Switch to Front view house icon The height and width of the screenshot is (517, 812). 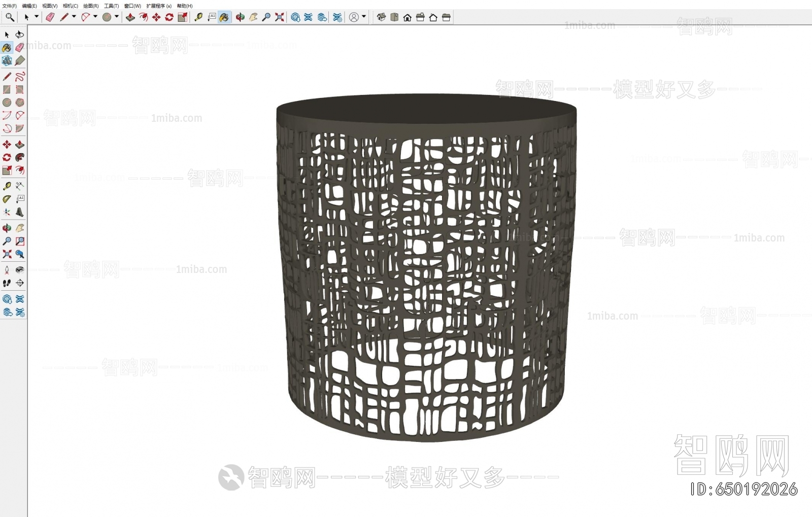[x=408, y=17]
